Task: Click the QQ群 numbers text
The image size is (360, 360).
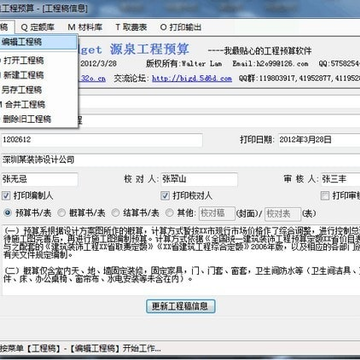Action: (299, 79)
